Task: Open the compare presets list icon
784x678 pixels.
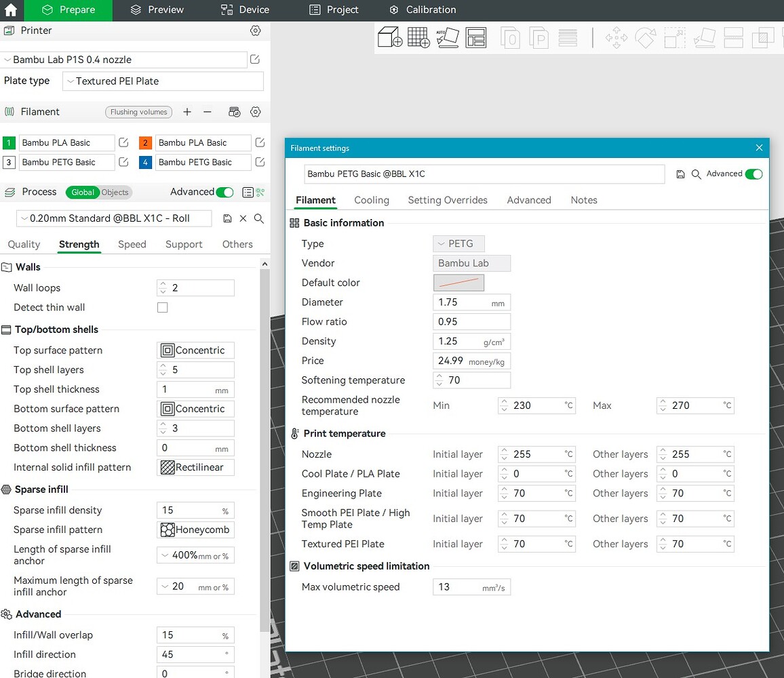Action: pos(248,192)
